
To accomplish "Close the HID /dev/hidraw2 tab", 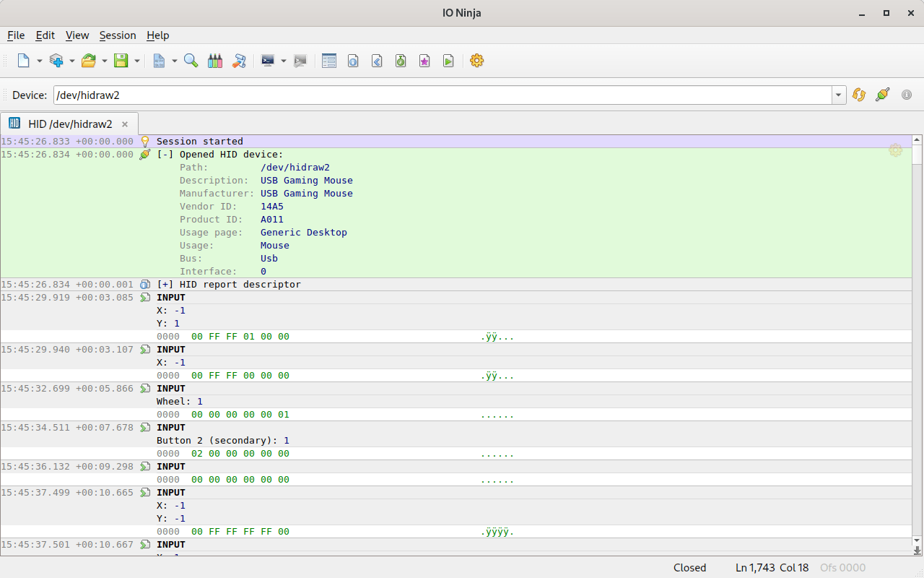I will [x=125, y=124].
